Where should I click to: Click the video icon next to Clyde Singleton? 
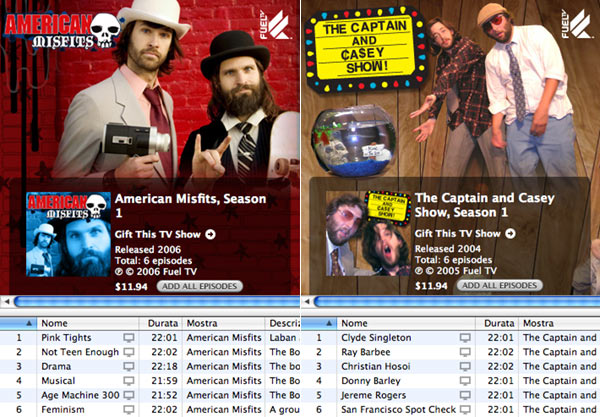[464, 339]
